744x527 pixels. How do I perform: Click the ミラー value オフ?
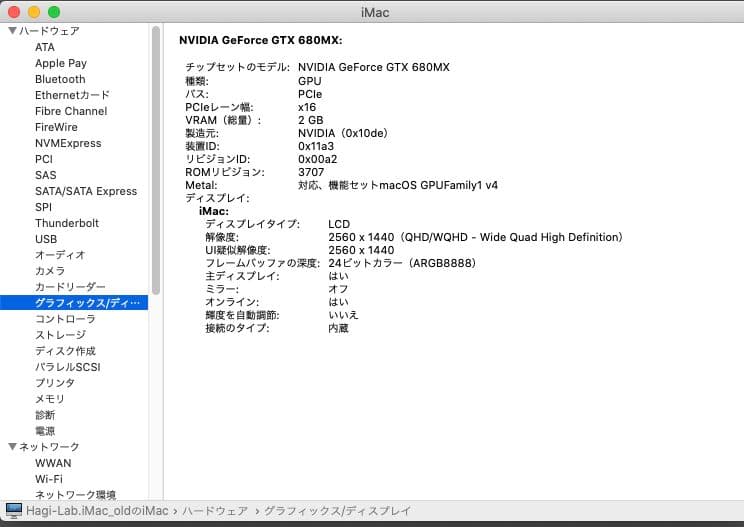[x=338, y=289]
